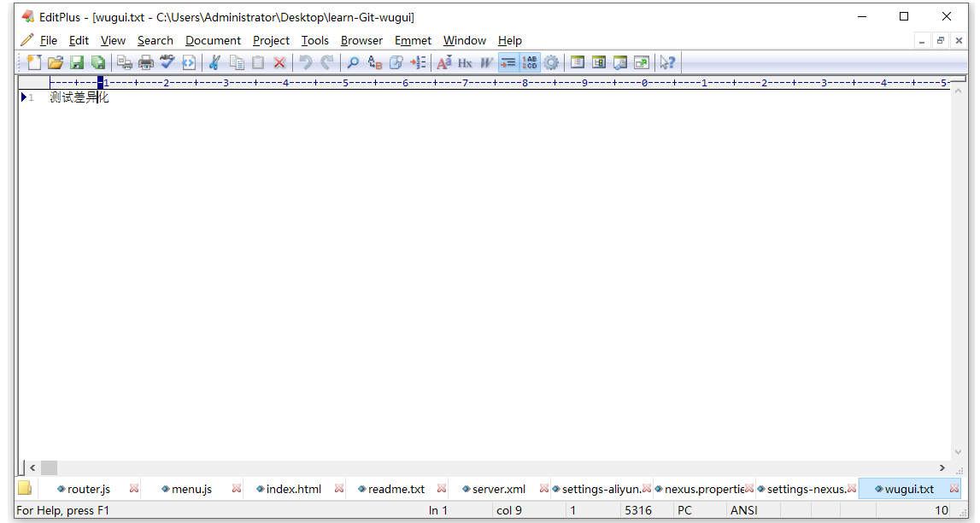Click the context help pointer icon

[667, 62]
